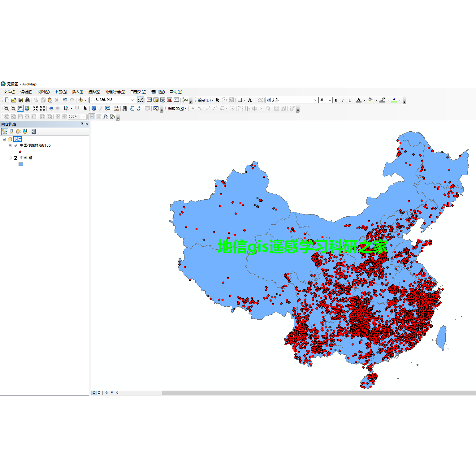Open the 编辑器(R) editor dropdown

(185, 108)
